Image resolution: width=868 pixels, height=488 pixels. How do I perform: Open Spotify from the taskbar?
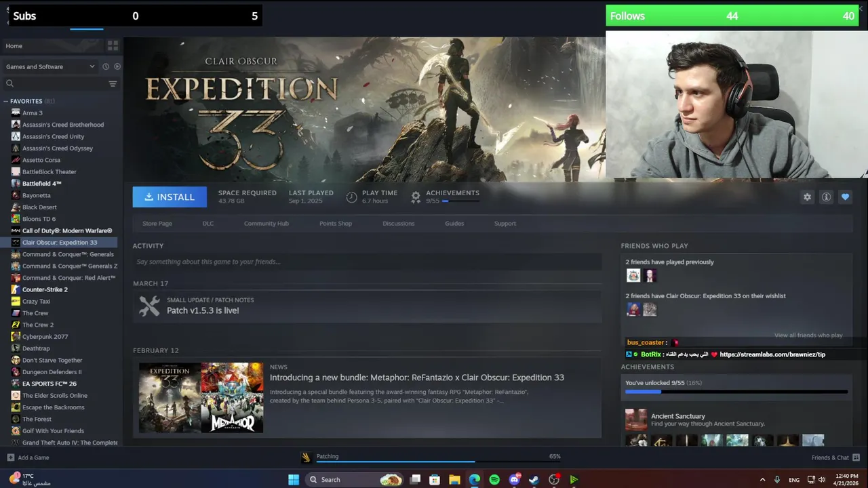(x=494, y=479)
